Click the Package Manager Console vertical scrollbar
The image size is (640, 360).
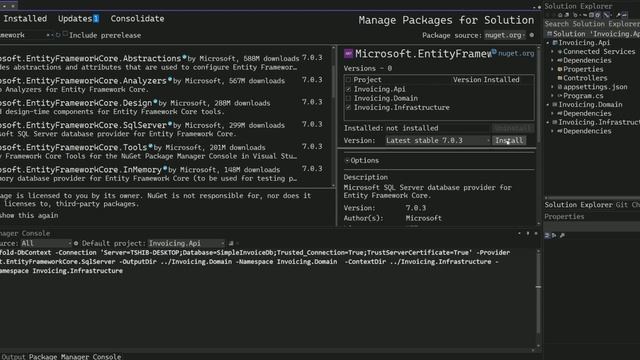[538, 298]
